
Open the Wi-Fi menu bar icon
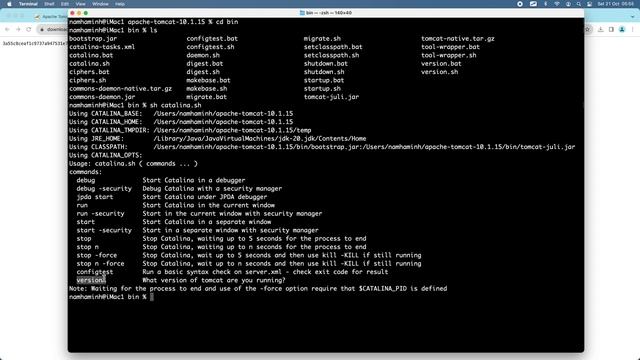pos(557,4)
